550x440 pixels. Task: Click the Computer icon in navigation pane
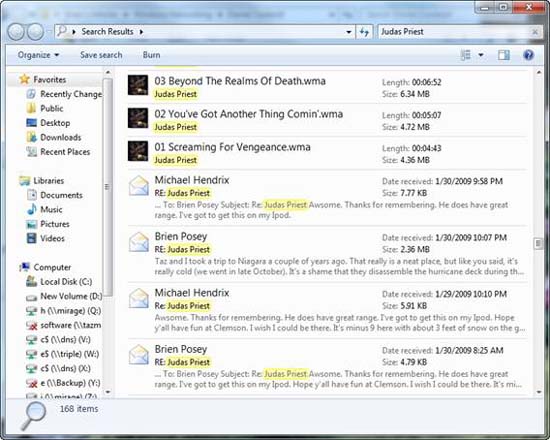(25, 267)
